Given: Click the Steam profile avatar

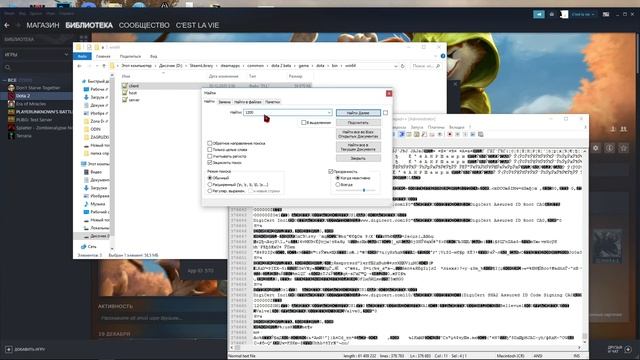Looking at the screenshot, I should (x=564, y=14).
